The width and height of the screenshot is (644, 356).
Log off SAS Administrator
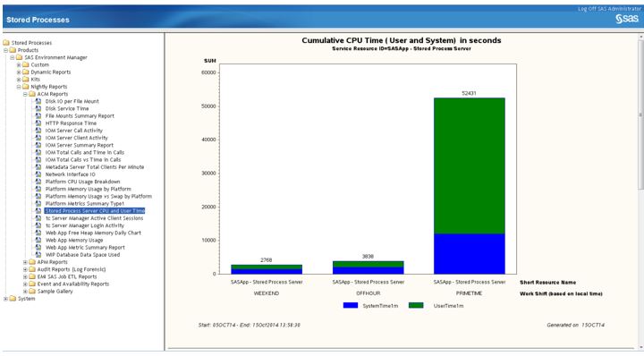609,9
